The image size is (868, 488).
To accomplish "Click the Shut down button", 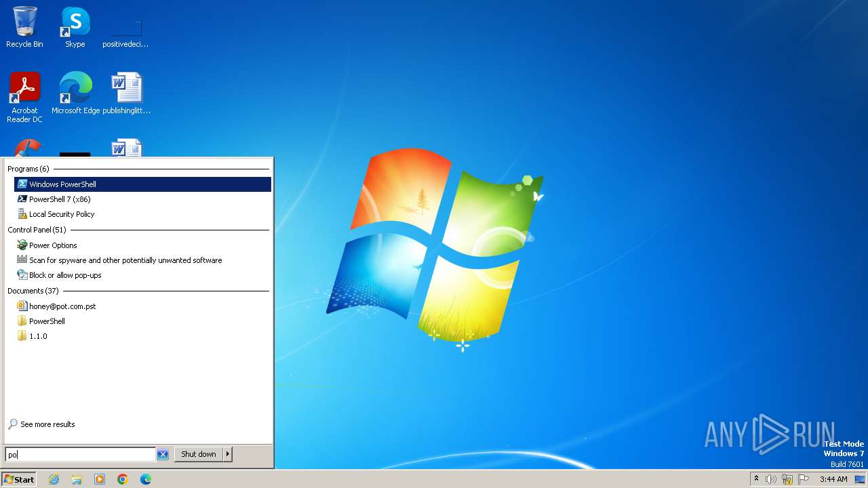I will point(199,454).
